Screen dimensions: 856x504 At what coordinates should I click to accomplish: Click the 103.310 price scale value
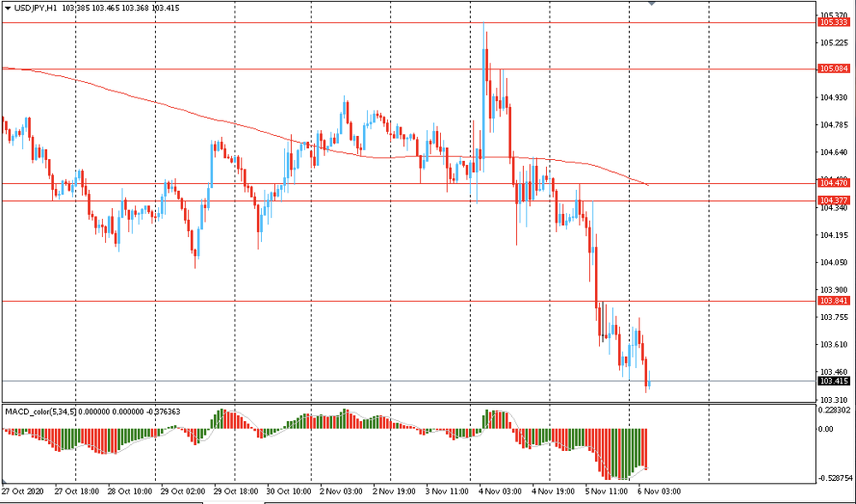tap(834, 400)
